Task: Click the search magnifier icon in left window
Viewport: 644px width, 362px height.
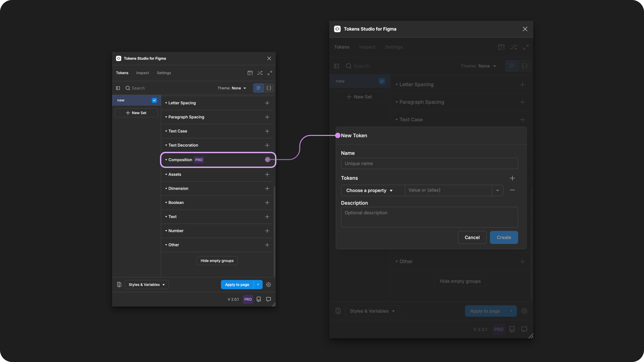Action: tap(127, 88)
